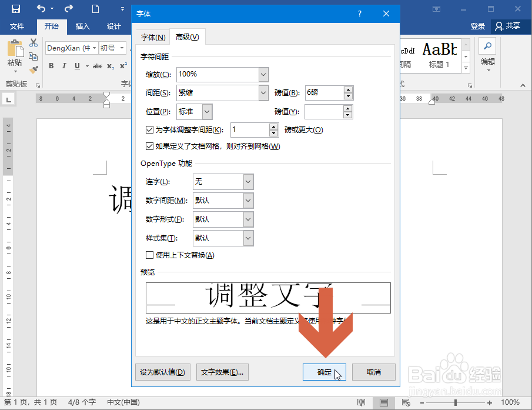Click the Strikethrough icon
The height and width of the screenshot is (410, 532).
coord(98,65)
